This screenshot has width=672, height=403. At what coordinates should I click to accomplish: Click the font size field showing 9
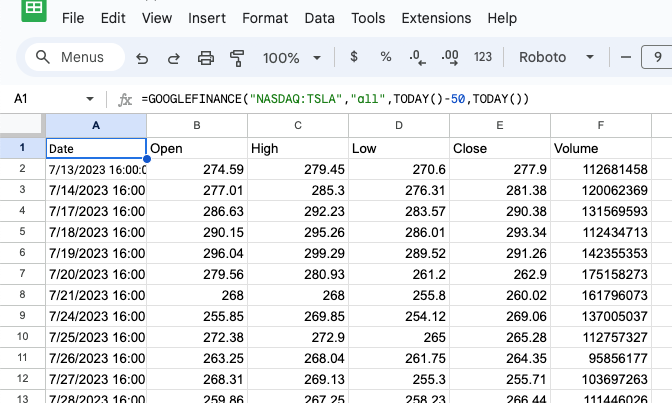click(x=657, y=57)
